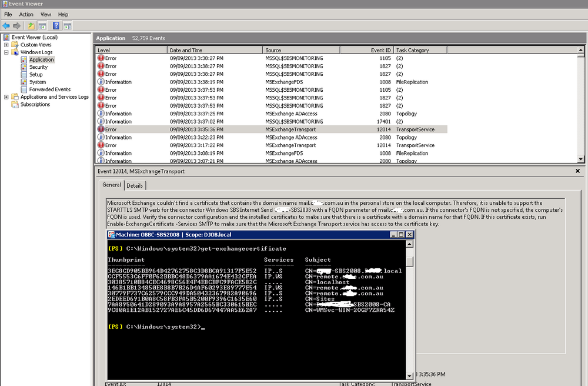Viewport: 588px width, 386px height.
Task: Expand Applications and Services Logs node
Action: (x=6, y=97)
